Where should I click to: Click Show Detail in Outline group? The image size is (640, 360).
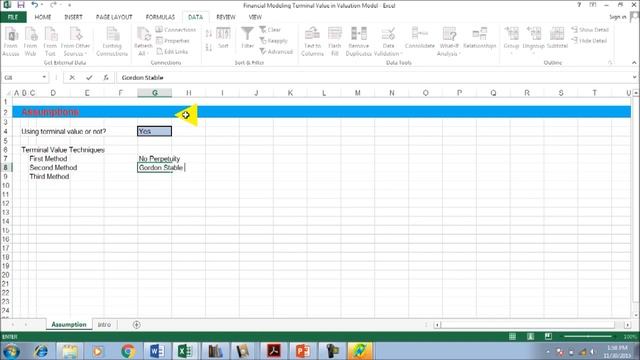pos(590,30)
